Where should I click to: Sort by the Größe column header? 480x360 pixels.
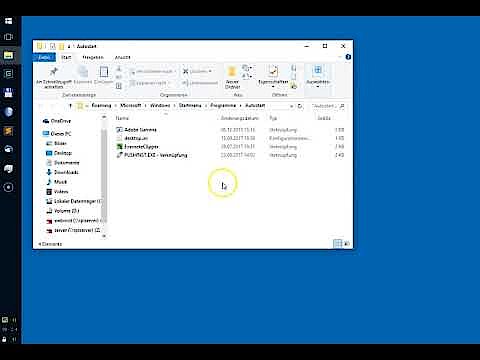(x=324, y=118)
